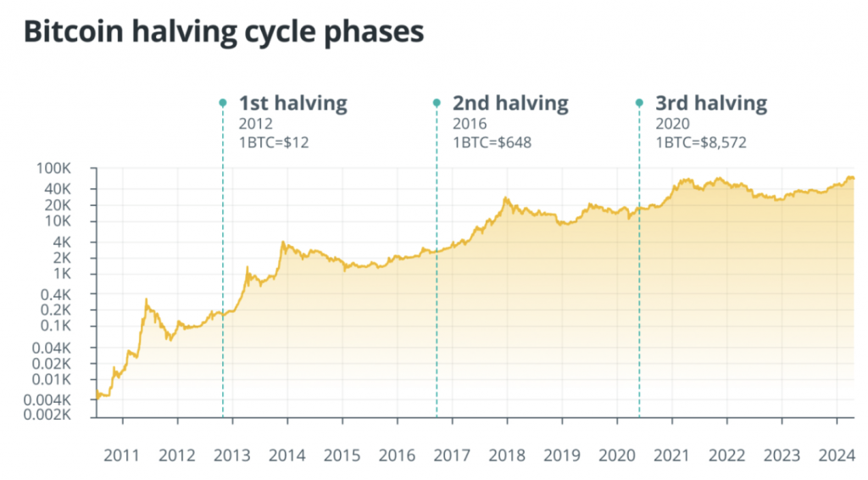Click the 100K y-axis label
Image resolution: width=868 pixels, height=480 pixels.
[53, 168]
